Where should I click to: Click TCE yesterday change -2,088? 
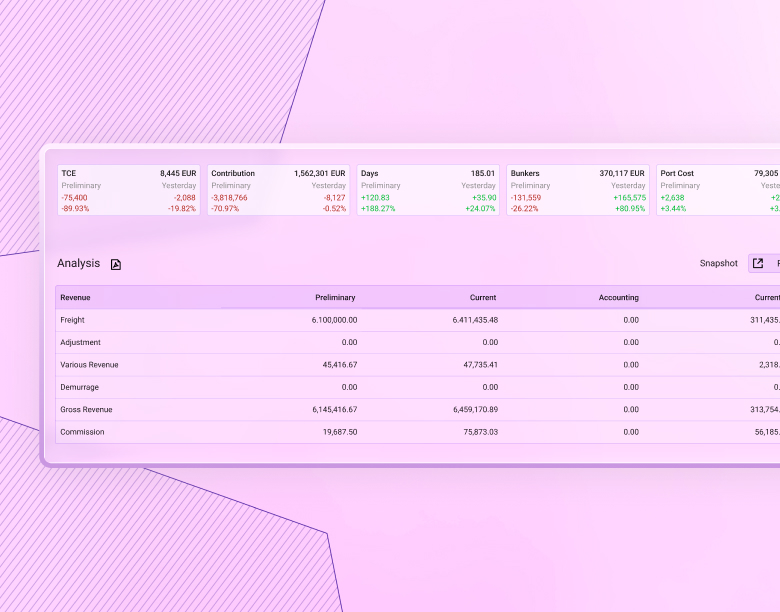point(185,198)
